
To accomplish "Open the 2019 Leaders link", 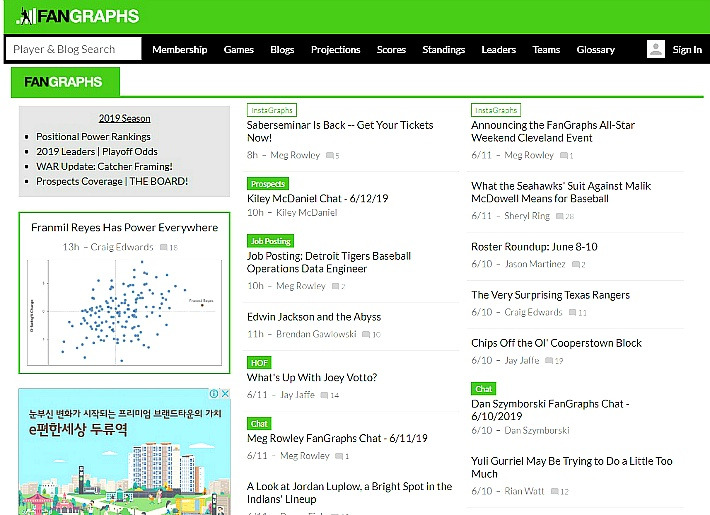I will [x=66, y=152].
